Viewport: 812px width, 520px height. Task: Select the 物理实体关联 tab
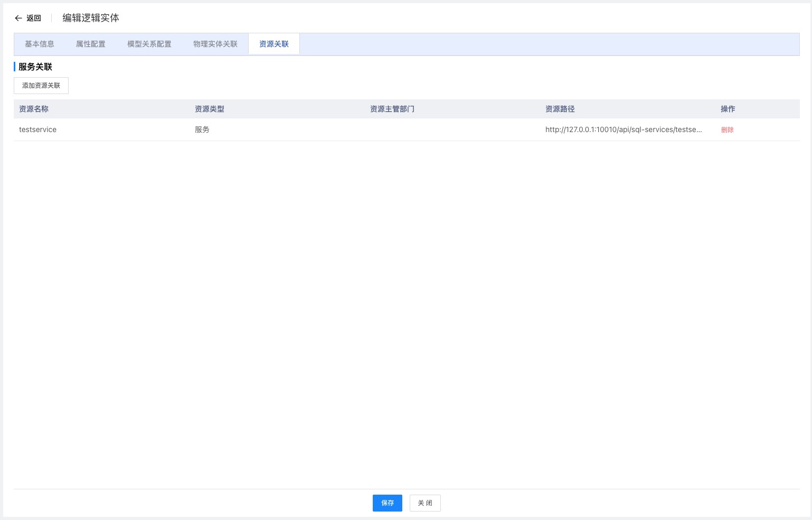point(215,44)
